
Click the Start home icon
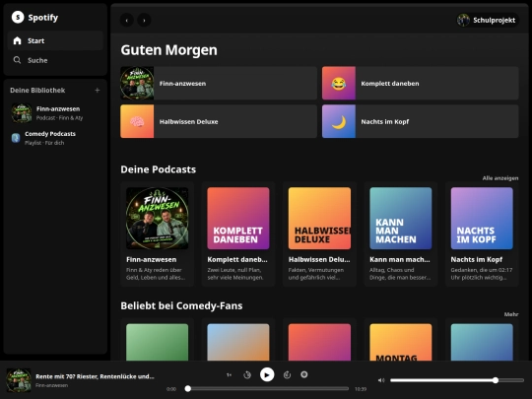(18, 40)
